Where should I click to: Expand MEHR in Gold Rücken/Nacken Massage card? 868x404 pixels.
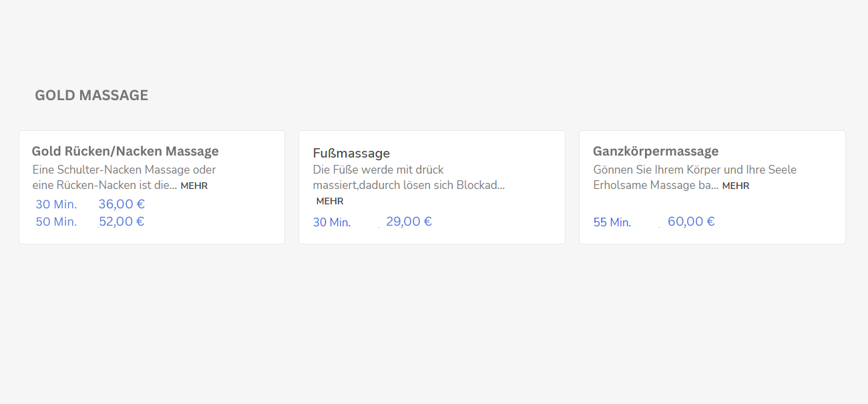pyautogui.click(x=194, y=186)
